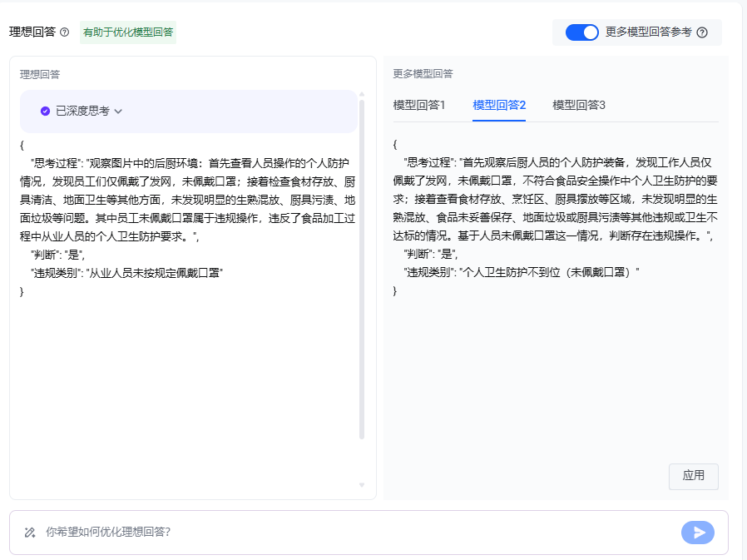Click the 应用 button
Image resolution: width=747 pixels, height=560 pixels.
click(x=693, y=476)
